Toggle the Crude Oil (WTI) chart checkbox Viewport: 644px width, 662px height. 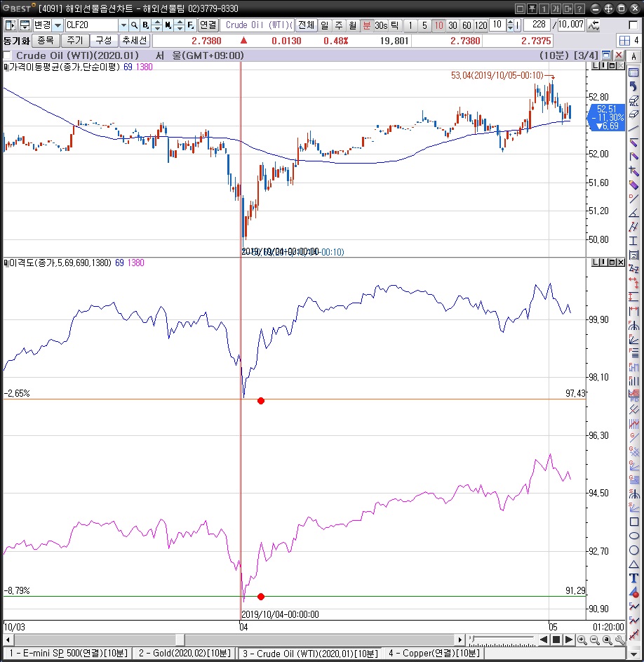pyautogui.click(x=8, y=55)
